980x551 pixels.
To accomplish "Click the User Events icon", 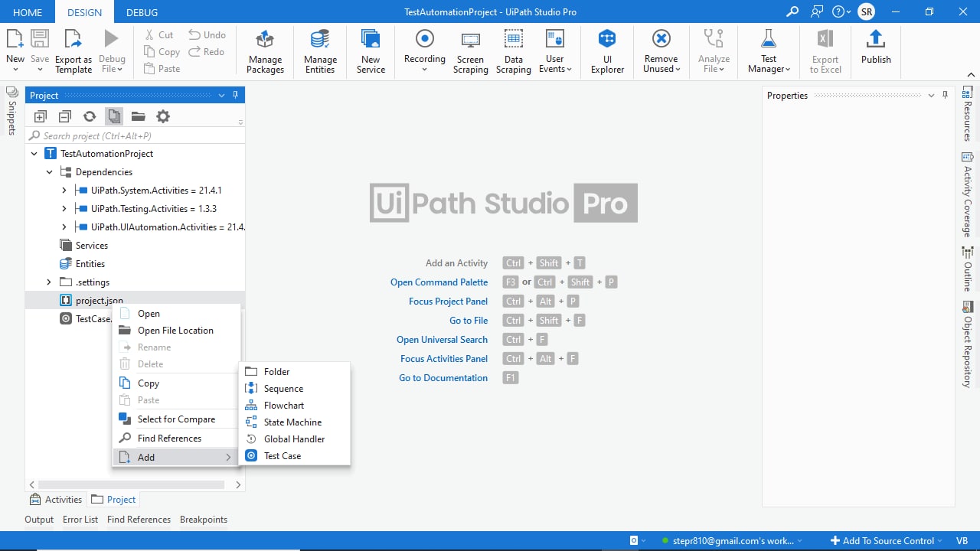I will click(554, 39).
